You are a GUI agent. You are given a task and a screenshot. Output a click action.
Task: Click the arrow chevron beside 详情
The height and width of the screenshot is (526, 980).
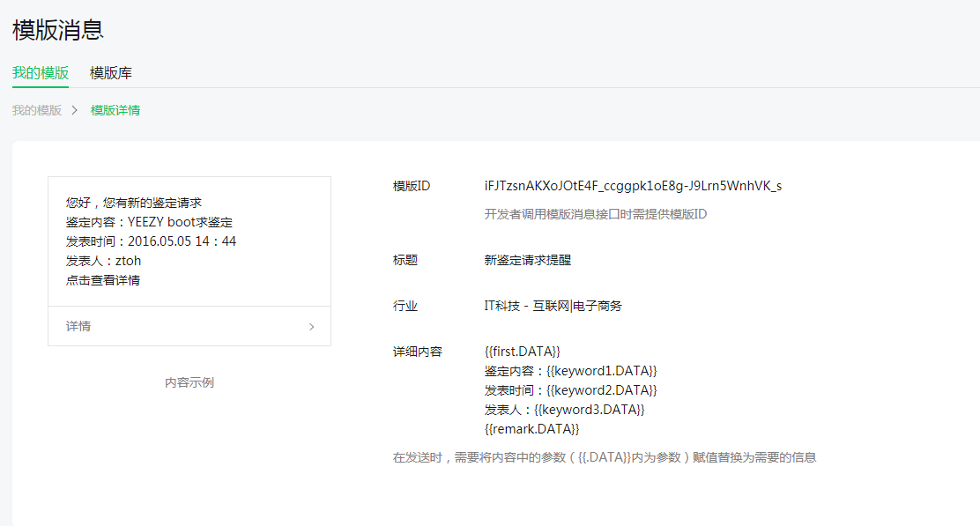click(312, 327)
